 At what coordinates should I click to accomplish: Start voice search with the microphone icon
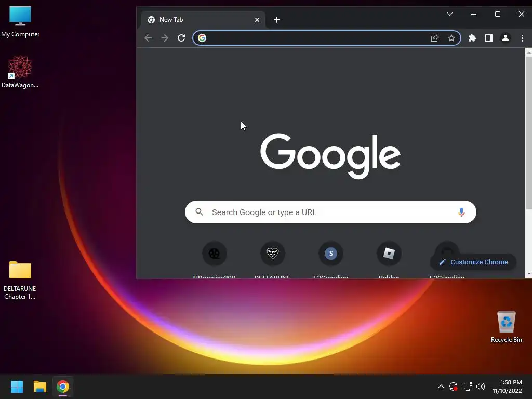point(461,212)
